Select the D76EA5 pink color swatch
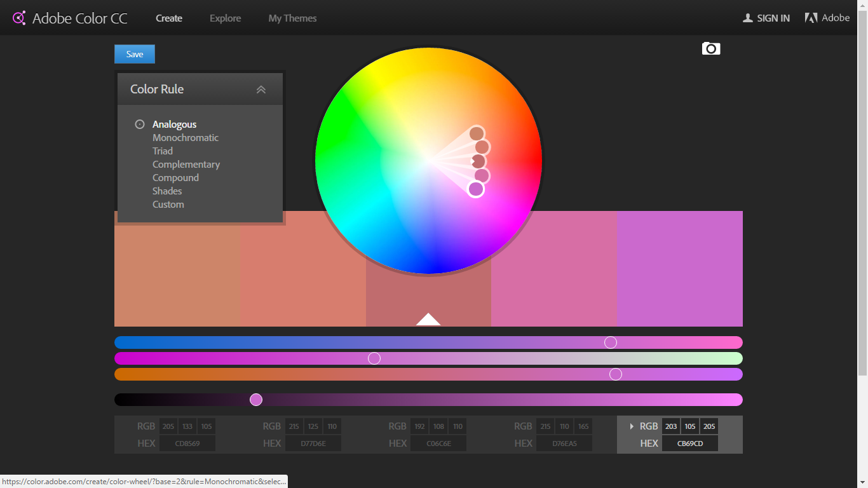 [554, 269]
